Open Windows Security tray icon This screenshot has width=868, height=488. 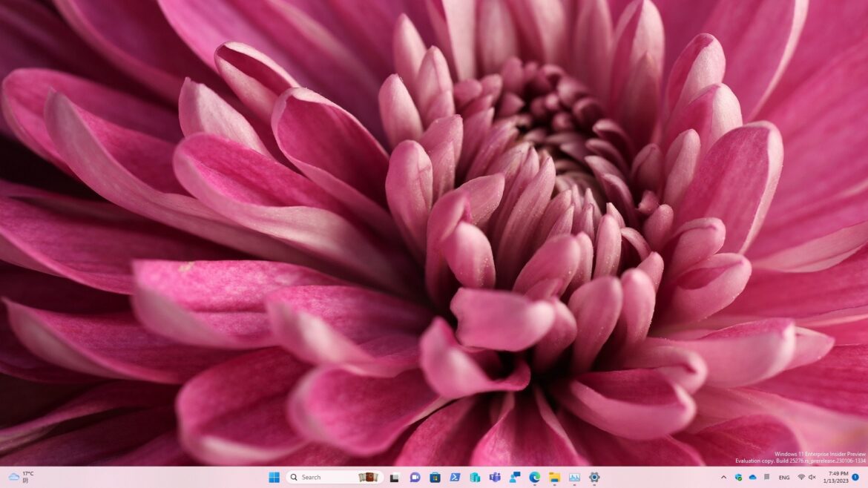[x=739, y=477]
